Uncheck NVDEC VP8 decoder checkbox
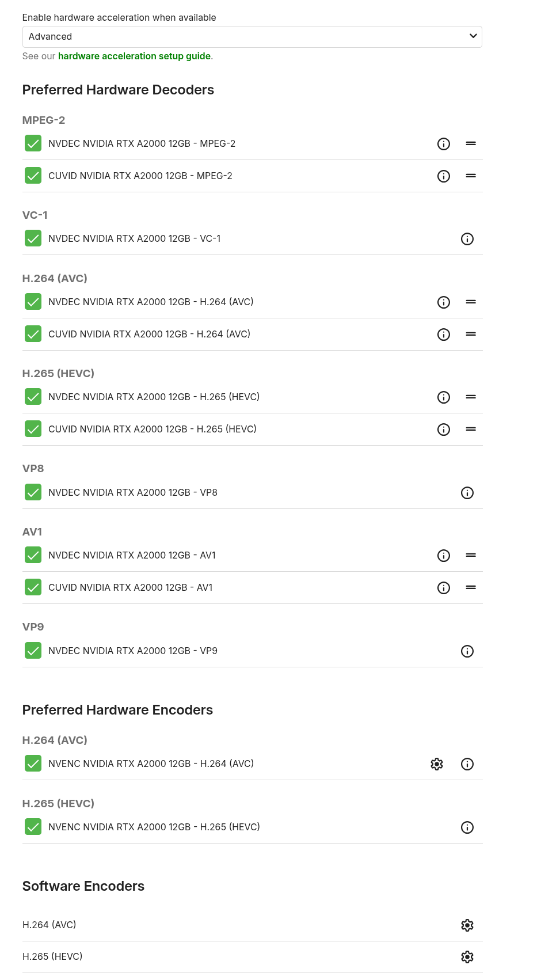Viewport: 541px width, 980px height. tap(33, 492)
